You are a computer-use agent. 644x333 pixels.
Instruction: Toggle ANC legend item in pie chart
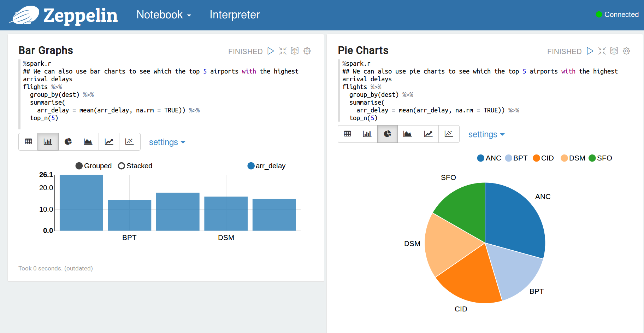click(489, 158)
